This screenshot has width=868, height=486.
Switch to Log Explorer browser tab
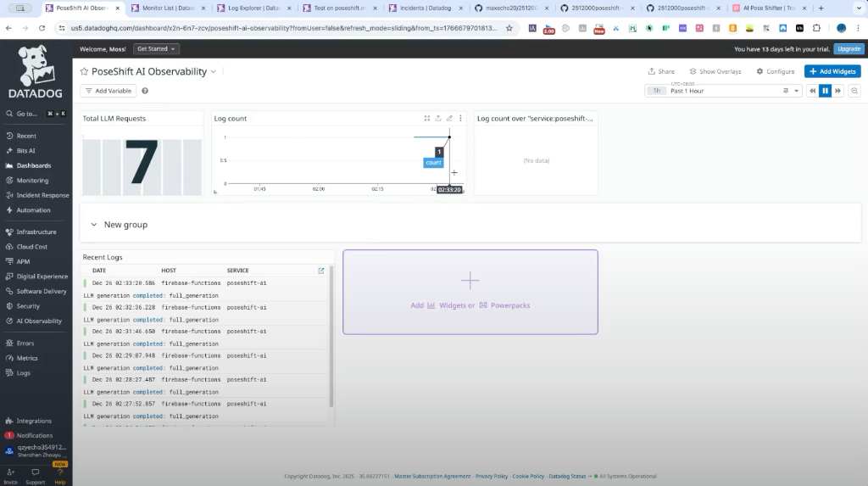pos(254,8)
